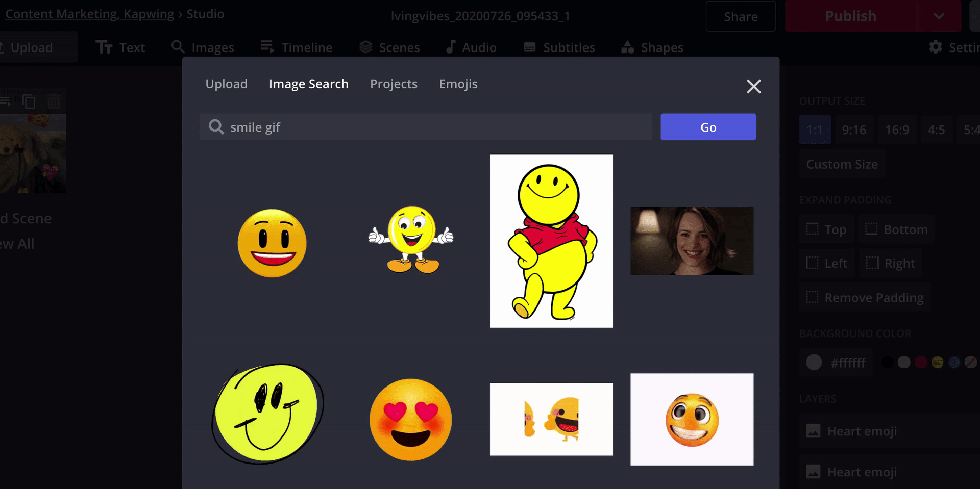Open the Content Marketing, Kapwing breadcrumb link
The width and height of the screenshot is (980, 489).
pyautogui.click(x=90, y=14)
